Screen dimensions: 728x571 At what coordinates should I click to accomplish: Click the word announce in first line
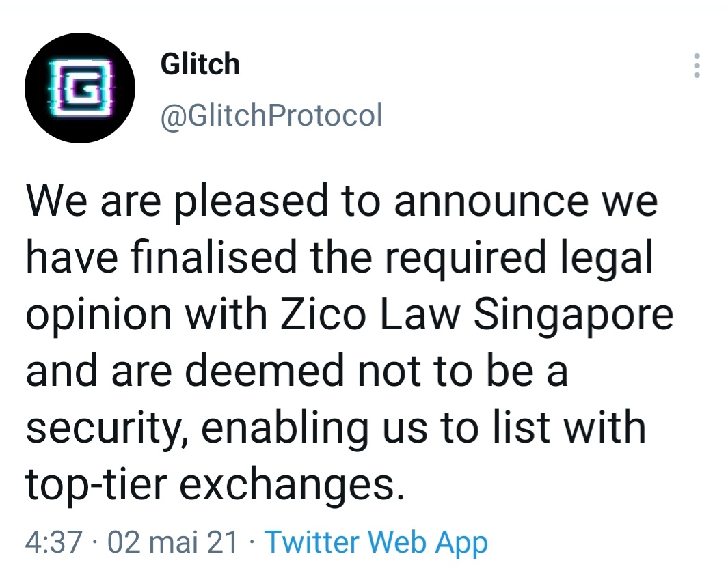[491, 201]
